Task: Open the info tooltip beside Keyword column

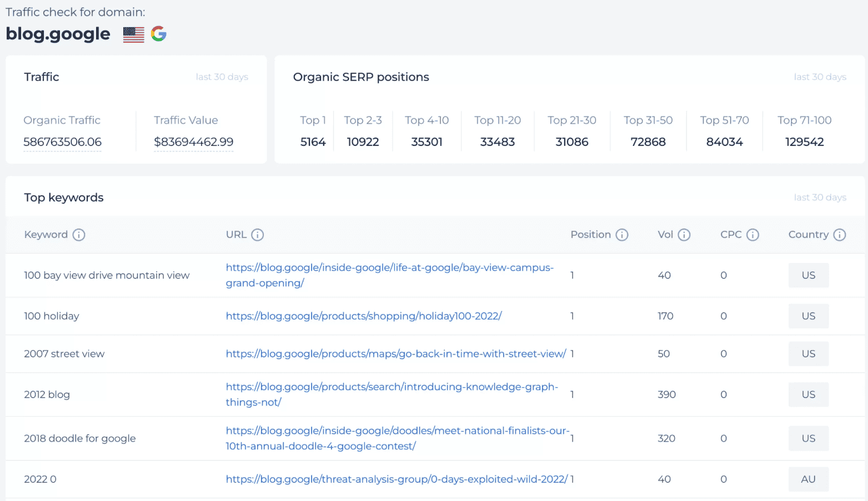Action: [79, 235]
